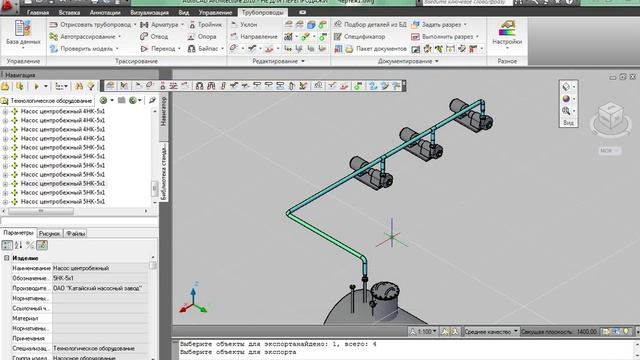This screenshot has width=640, height=360.
Task: Sort properties alphabetically icon
Action: (x=18, y=245)
